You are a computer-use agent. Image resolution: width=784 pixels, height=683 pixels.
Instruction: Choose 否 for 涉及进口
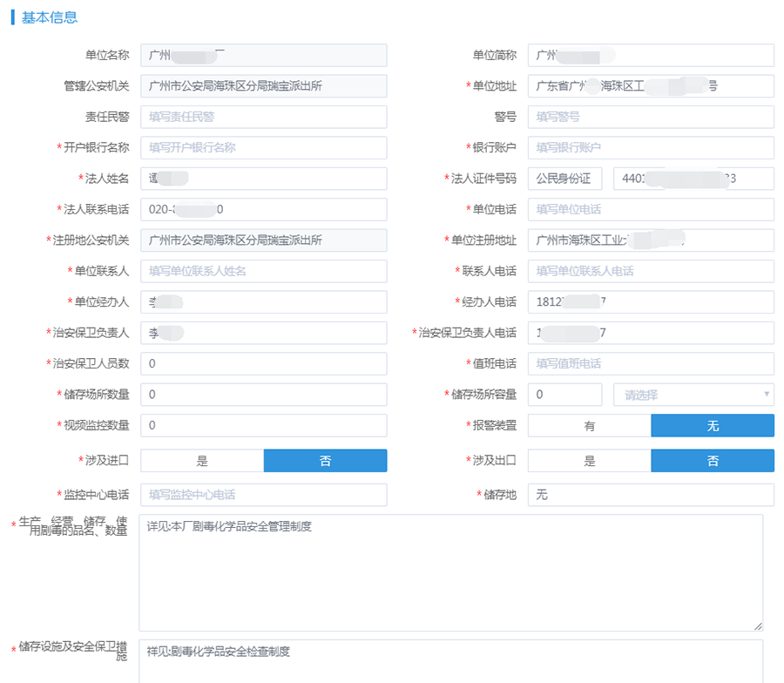tap(325, 461)
